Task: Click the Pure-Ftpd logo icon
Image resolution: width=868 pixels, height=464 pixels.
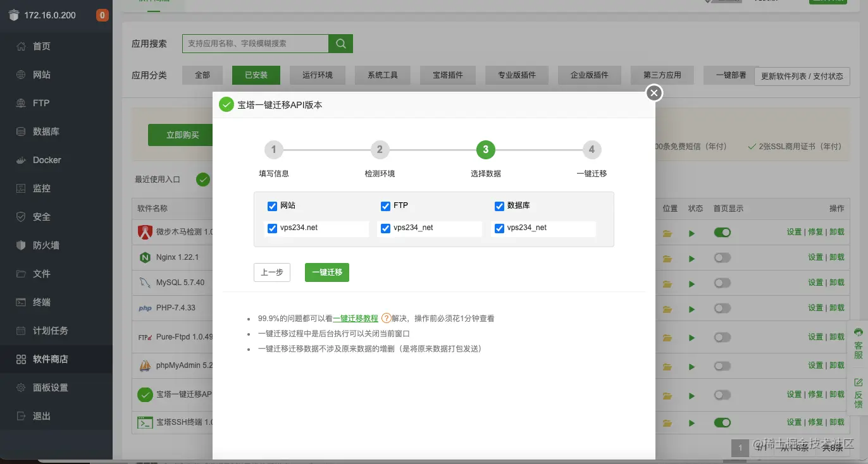Action: (145, 337)
